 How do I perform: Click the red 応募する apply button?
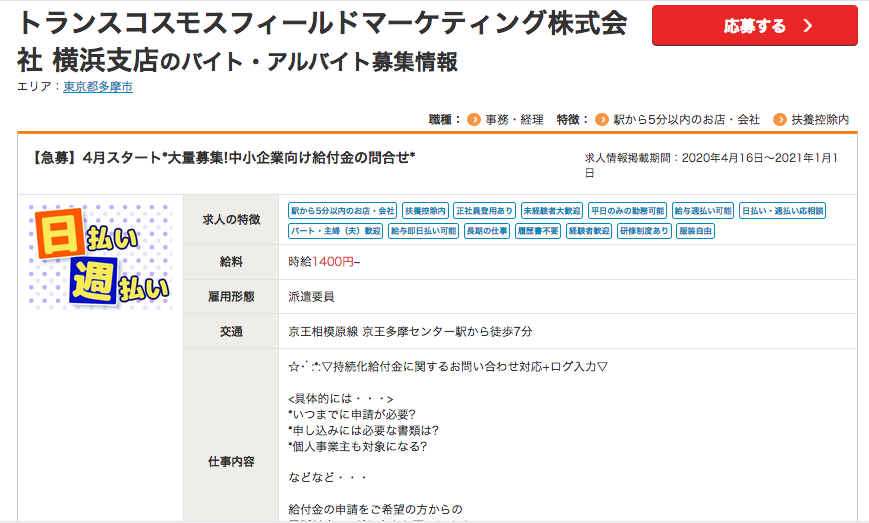754,25
